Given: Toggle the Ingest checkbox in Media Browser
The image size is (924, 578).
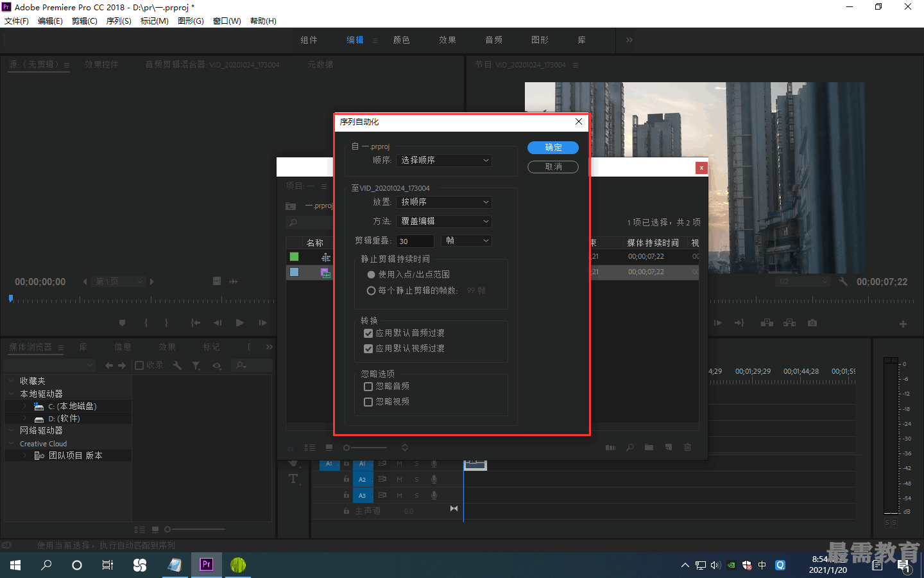Looking at the screenshot, I should 139,365.
